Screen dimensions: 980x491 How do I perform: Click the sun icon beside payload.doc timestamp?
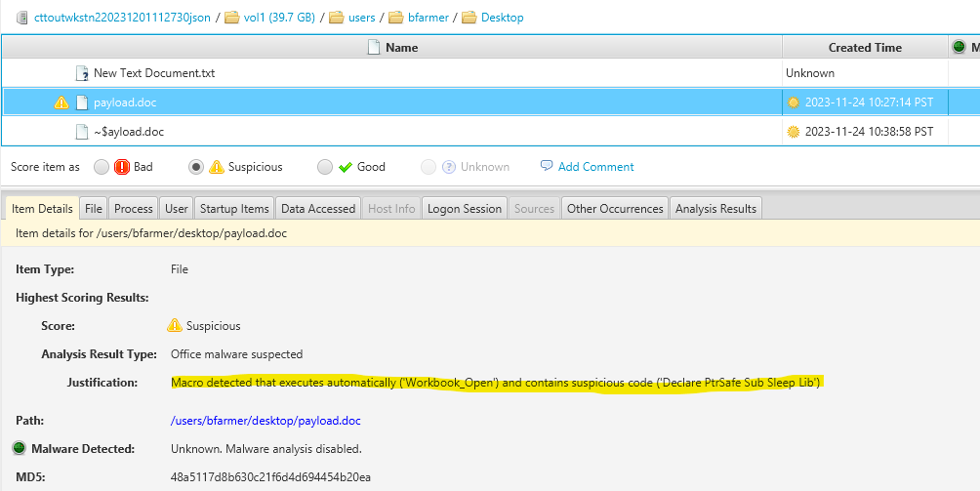point(793,102)
